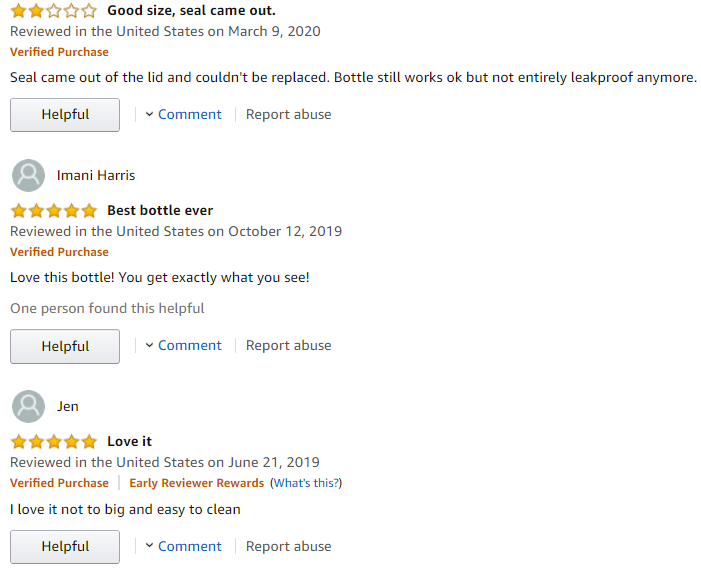This screenshot has width=701, height=577.
Task: Report abuse on Best bottle ever review
Action: 288,345
